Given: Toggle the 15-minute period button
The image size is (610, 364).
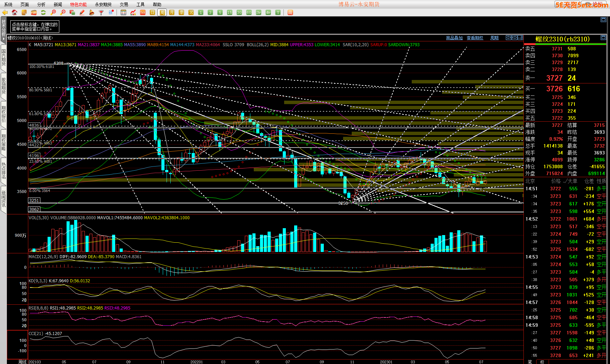Looking at the screenshot, I should pos(230,12).
